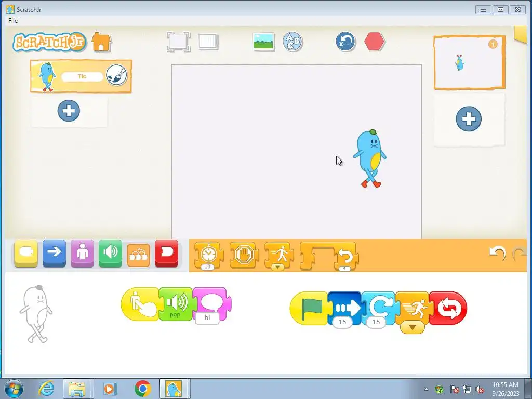Pick the Stop hand block in palette
This screenshot has width=532, height=399.
[244, 255]
